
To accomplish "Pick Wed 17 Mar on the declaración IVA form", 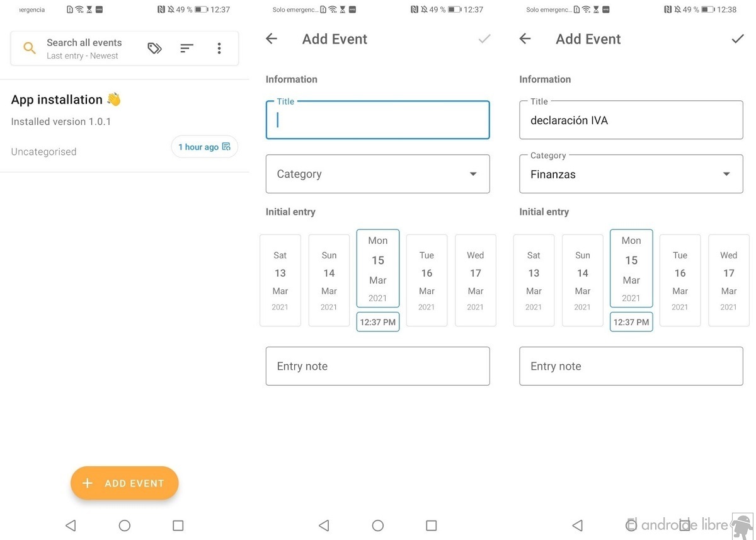I will click(728, 280).
